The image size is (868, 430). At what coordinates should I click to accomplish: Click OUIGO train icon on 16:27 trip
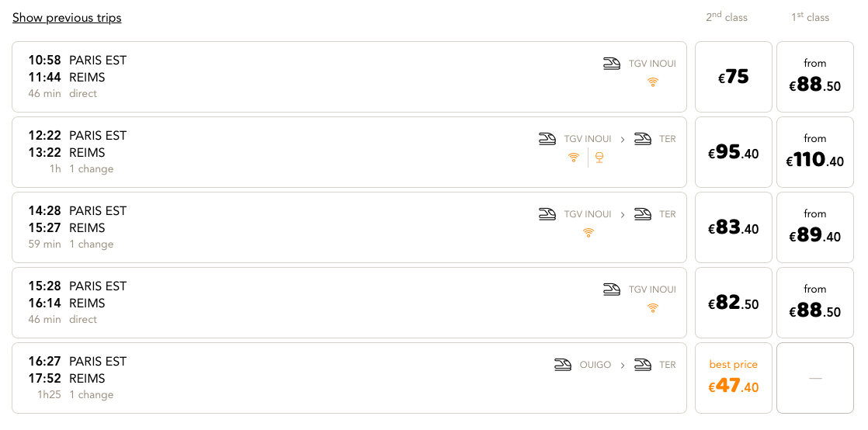coord(563,365)
